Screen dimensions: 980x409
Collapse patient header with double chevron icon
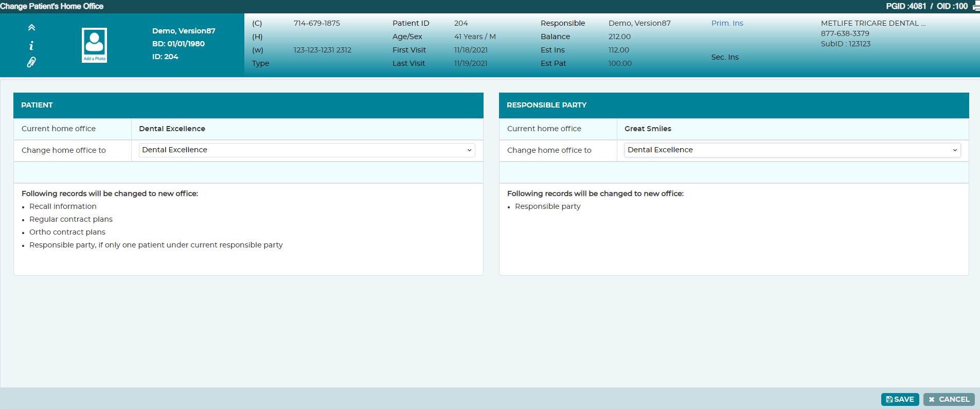31,28
